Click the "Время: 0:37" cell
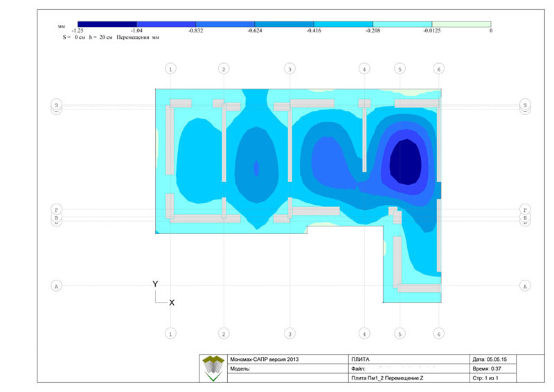The image size is (554, 392). [493, 368]
